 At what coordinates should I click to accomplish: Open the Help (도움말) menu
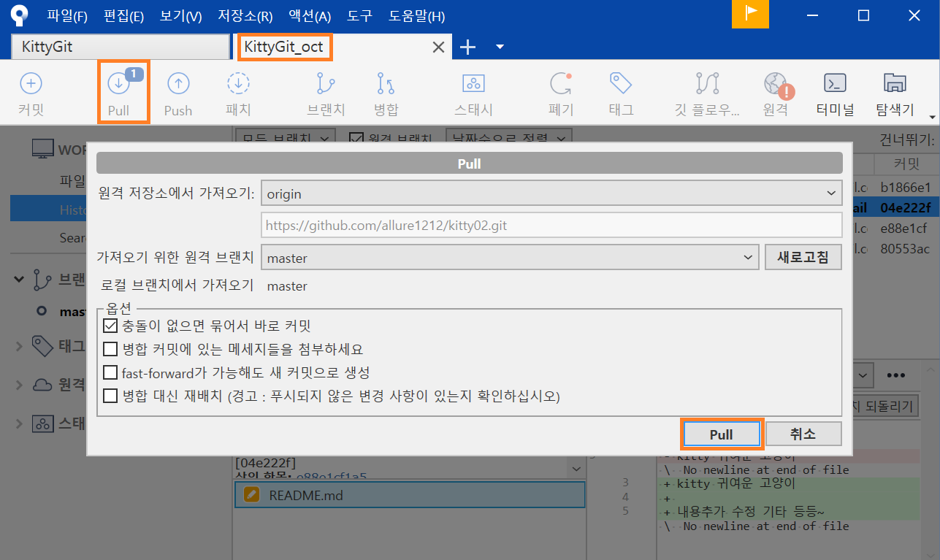coord(416,15)
